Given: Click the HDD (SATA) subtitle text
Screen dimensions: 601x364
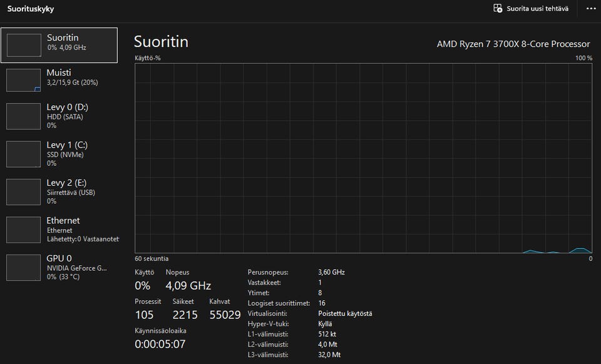Looking at the screenshot, I should (x=64, y=117).
